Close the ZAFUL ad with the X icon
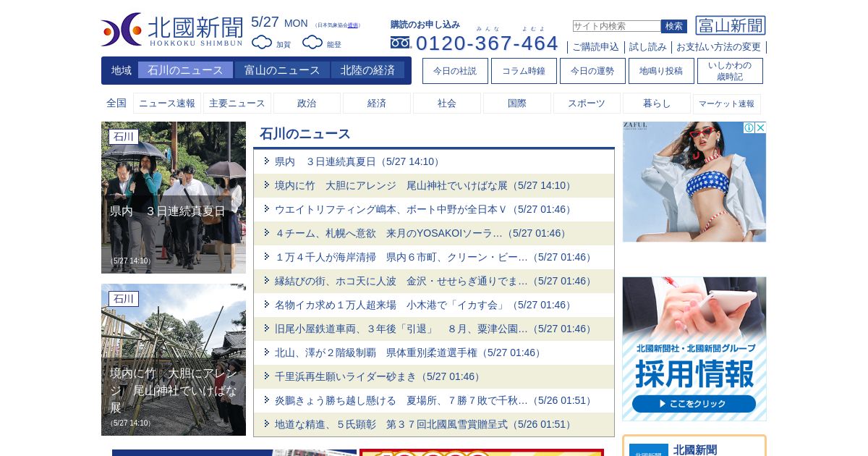The width and height of the screenshot is (868, 456). pyautogui.click(x=760, y=128)
